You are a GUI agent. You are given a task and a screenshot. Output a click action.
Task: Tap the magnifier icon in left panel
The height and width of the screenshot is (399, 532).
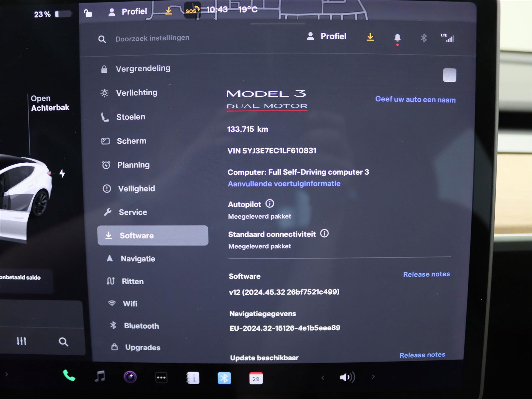point(63,342)
